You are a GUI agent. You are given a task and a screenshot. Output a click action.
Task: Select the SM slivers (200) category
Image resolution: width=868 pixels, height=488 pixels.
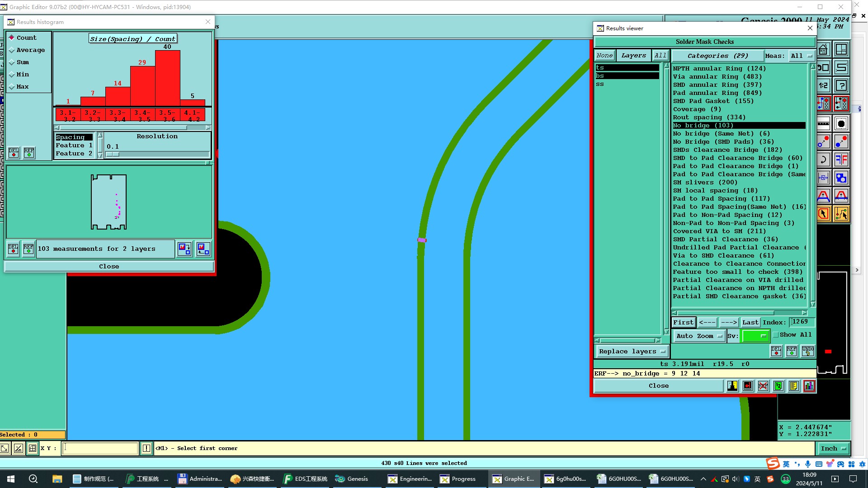[705, 182]
